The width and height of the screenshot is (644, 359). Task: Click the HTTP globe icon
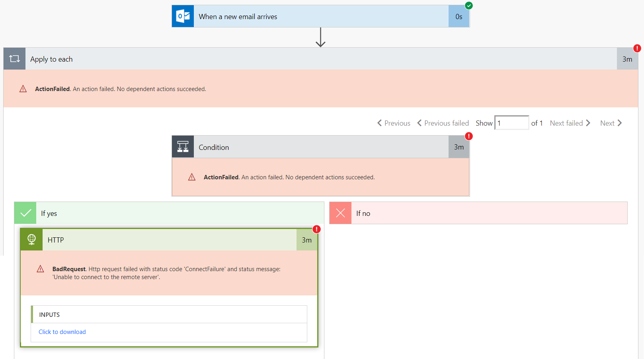point(31,239)
